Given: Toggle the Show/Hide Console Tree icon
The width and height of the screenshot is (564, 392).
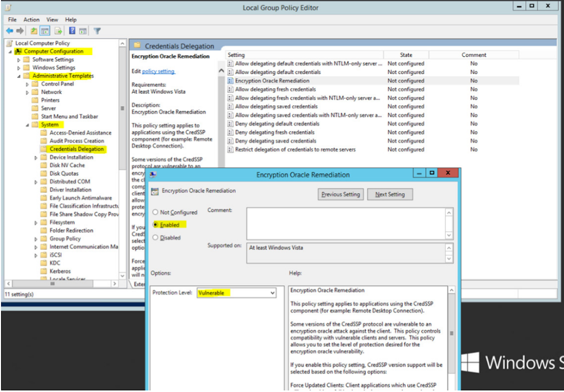Looking at the screenshot, I should click(x=45, y=31).
